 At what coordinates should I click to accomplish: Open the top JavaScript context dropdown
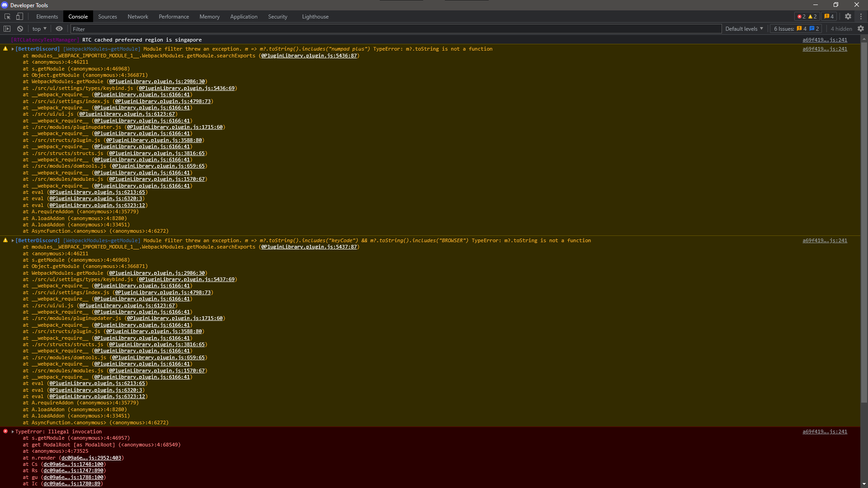point(39,29)
